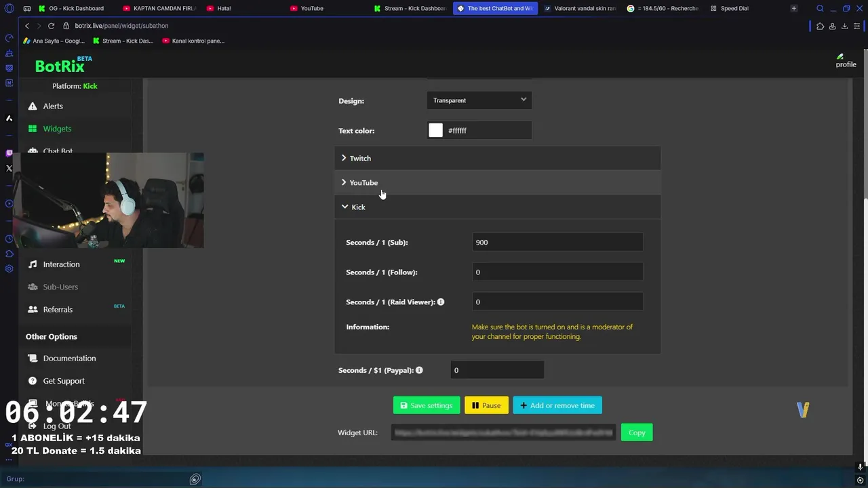Open X (Twitter) in Opera sidebar
868x488 pixels.
point(9,168)
